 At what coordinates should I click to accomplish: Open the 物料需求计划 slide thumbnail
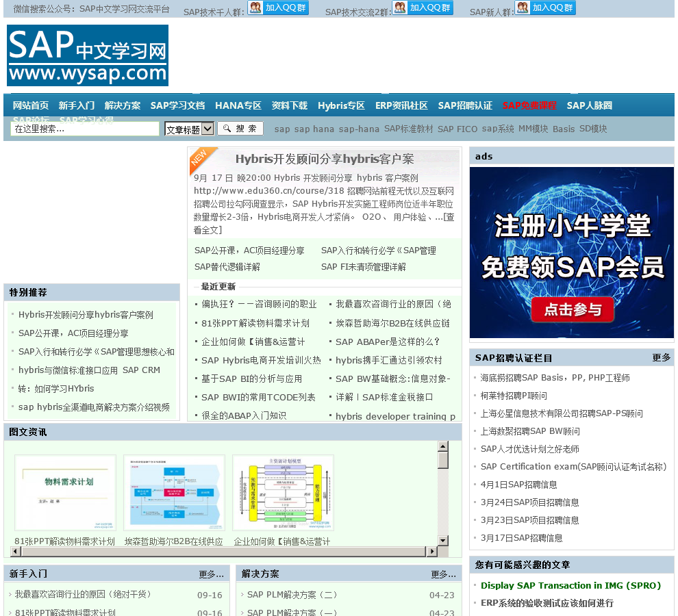point(65,493)
